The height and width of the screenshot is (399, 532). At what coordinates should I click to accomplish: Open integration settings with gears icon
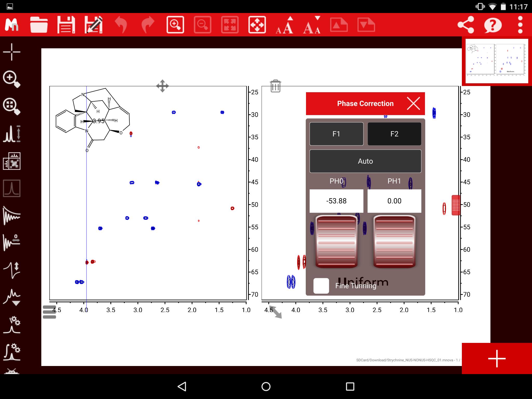point(12,352)
